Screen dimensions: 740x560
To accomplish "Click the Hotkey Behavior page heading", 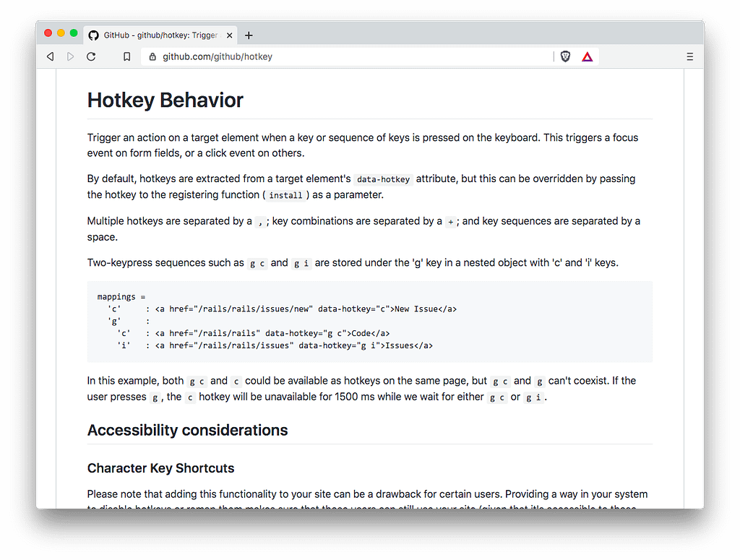I will (x=165, y=100).
